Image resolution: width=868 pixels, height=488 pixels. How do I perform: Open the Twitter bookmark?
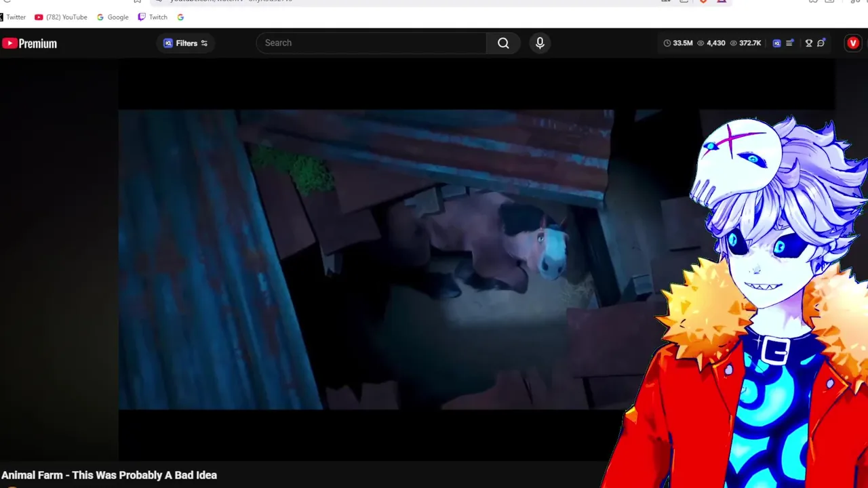[x=14, y=17]
